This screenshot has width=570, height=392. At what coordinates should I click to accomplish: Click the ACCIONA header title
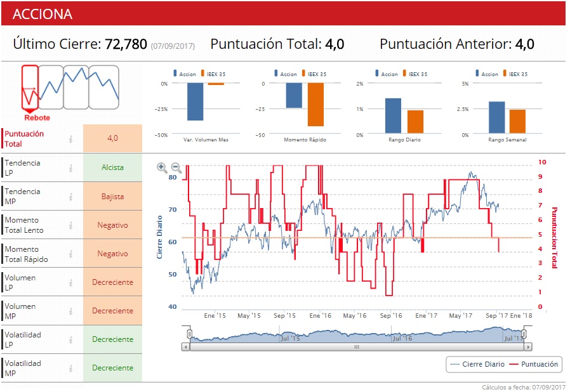43,14
